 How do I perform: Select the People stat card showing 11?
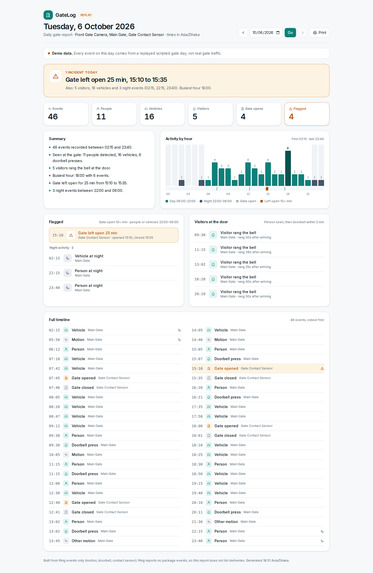click(x=114, y=114)
